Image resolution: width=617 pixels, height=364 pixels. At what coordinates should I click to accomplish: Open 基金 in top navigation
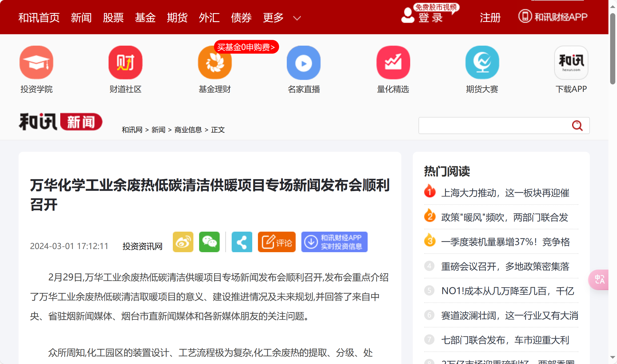tap(145, 18)
